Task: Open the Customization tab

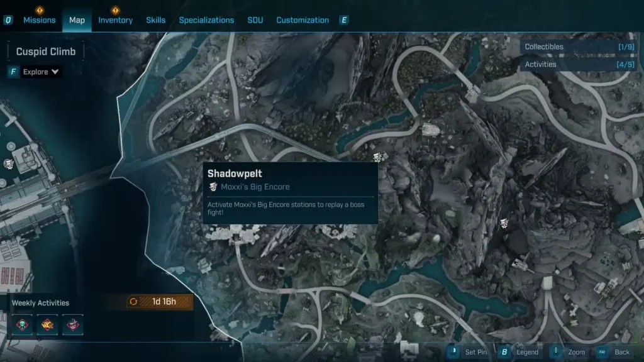Action: click(x=303, y=20)
